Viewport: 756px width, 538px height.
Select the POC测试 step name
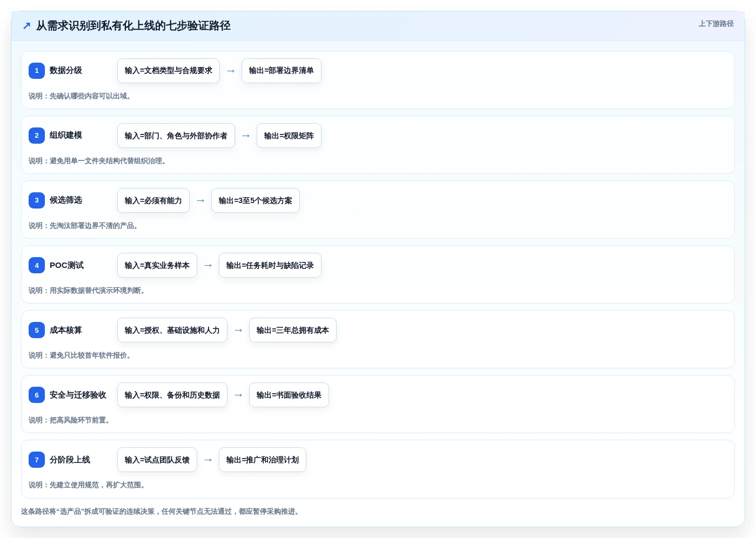[x=66, y=265]
